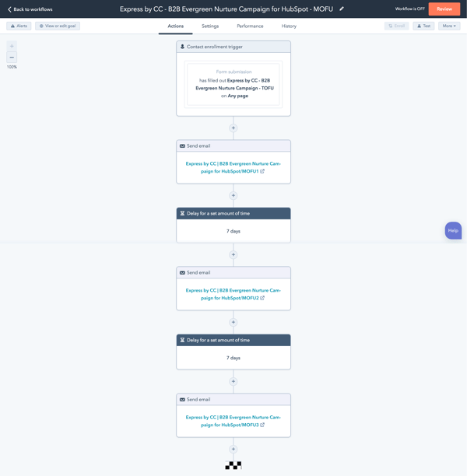Select the first 7 days delay card
The width and height of the screenshot is (467, 476).
coord(233,225)
